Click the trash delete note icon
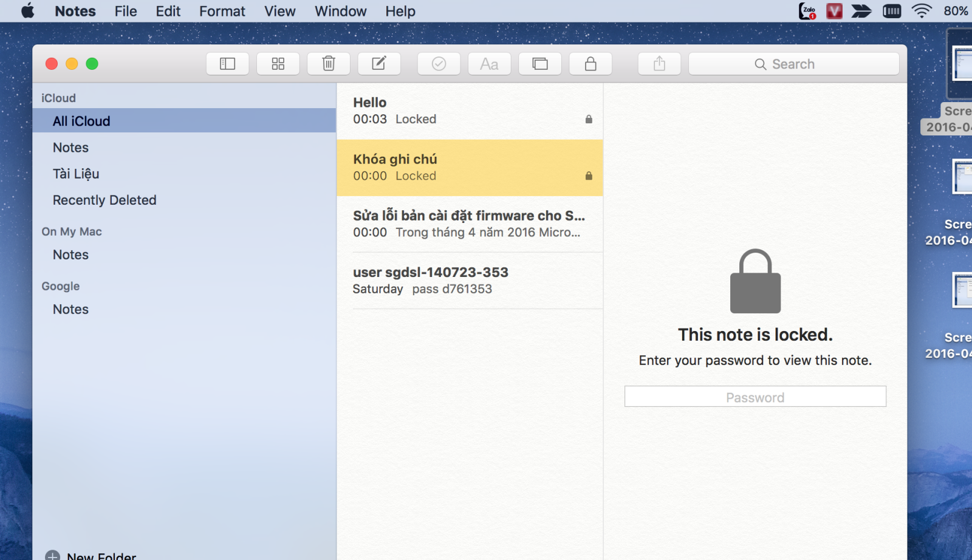 [329, 64]
